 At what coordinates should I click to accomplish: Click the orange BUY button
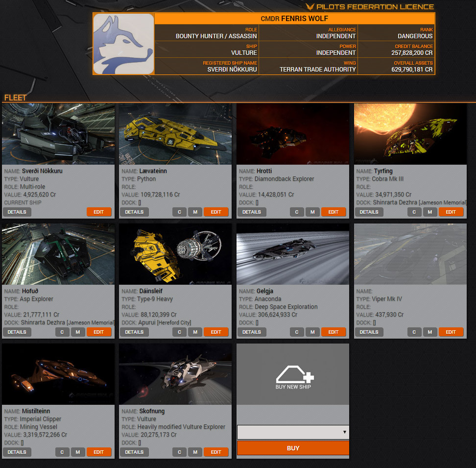[x=293, y=448]
